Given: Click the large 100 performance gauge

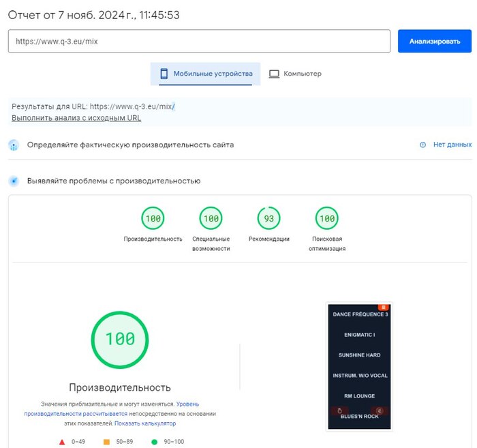Looking at the screenshot, I should coord(120,340).
